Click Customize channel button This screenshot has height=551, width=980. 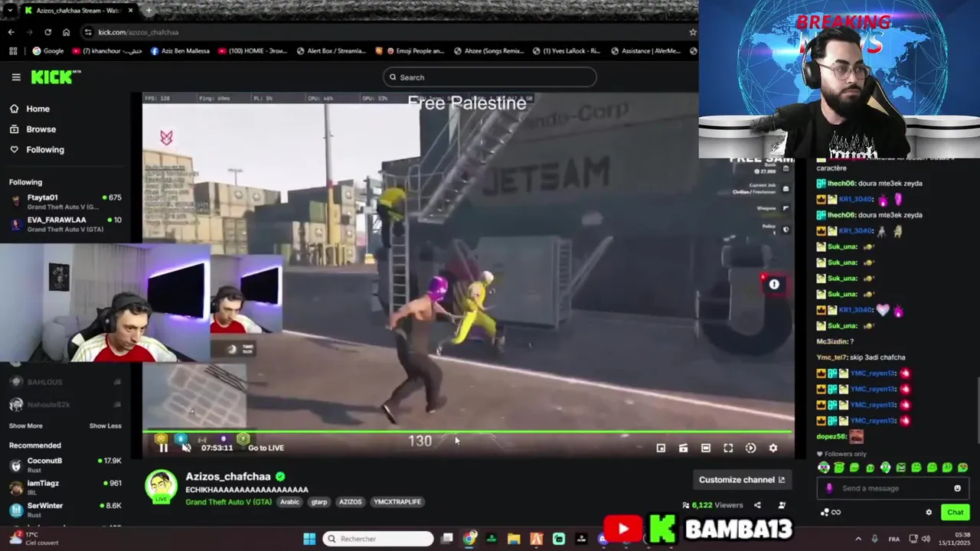pyautogui.click(x=741, y=480)
